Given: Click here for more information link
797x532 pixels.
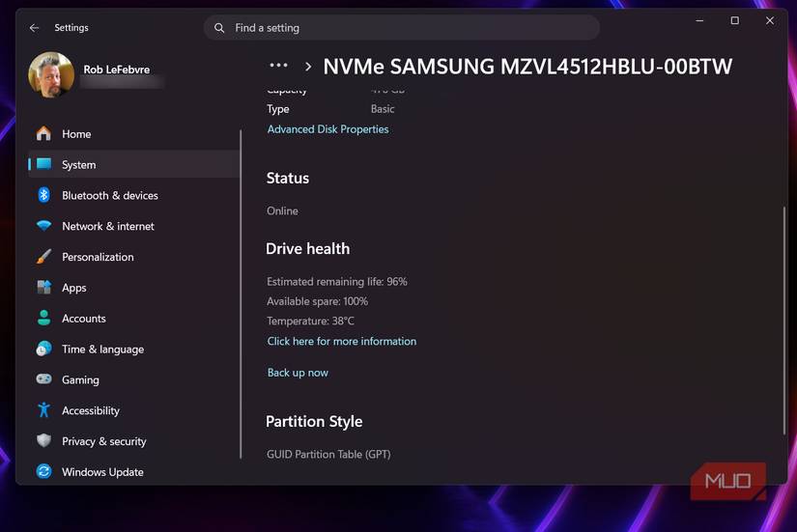Looking at the screenshot, I should [342, 341].
